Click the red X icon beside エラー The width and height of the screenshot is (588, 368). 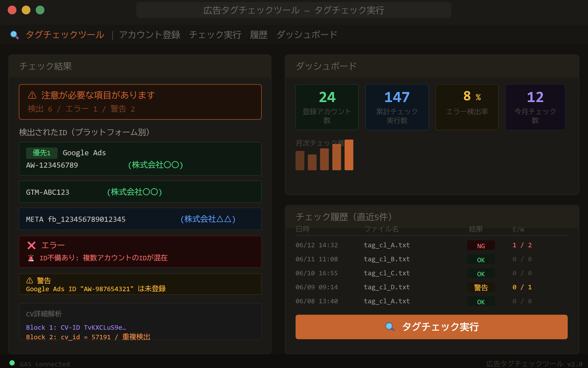(31, 245)
